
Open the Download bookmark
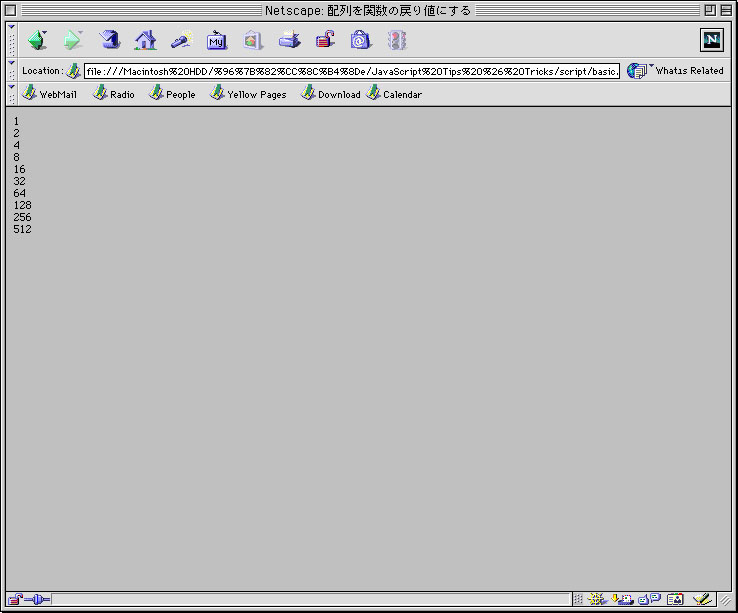[330, 94]
